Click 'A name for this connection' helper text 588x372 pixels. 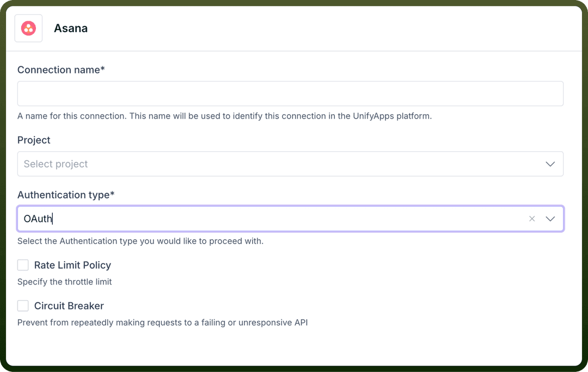click(x=225, y=116)
